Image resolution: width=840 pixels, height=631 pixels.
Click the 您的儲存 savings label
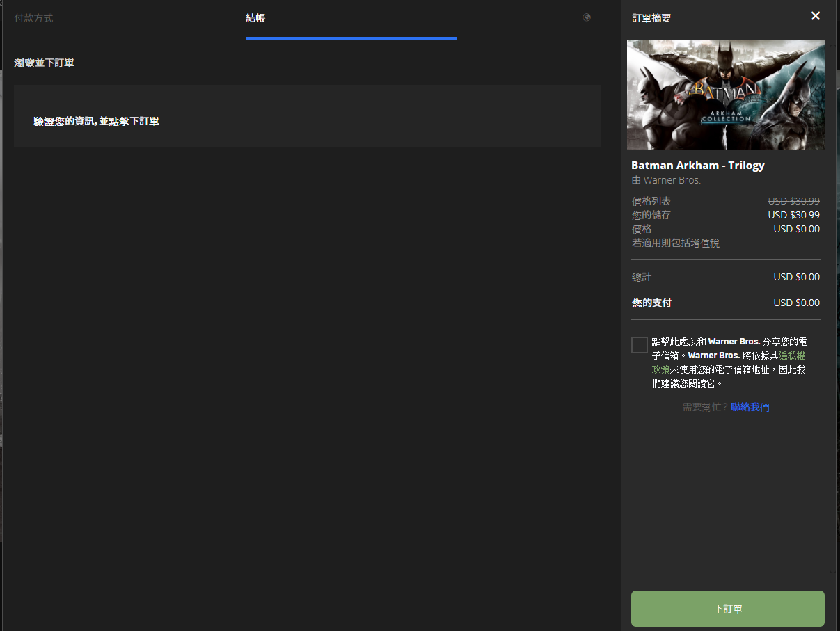coord(651,215)
